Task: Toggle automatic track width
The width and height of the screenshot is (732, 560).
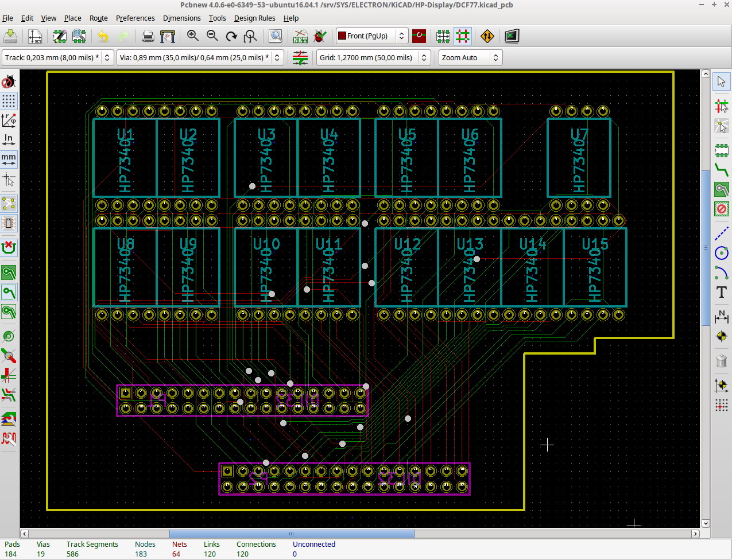Action: coord(300,57)
